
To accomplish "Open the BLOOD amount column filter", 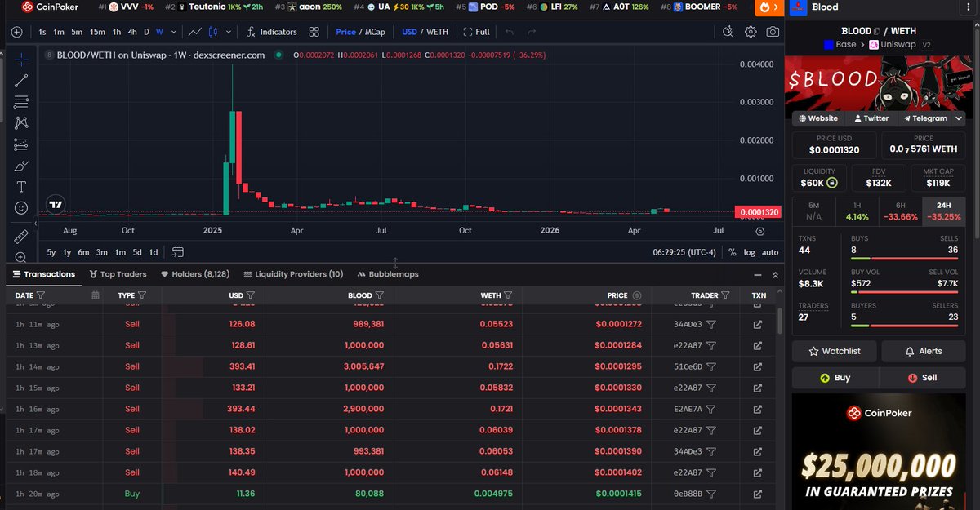I will (x=380, y=295).
